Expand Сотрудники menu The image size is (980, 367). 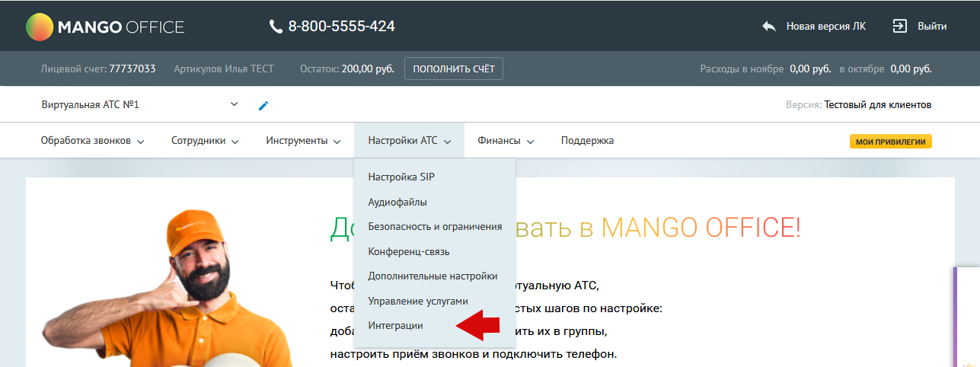coord(205,141)
